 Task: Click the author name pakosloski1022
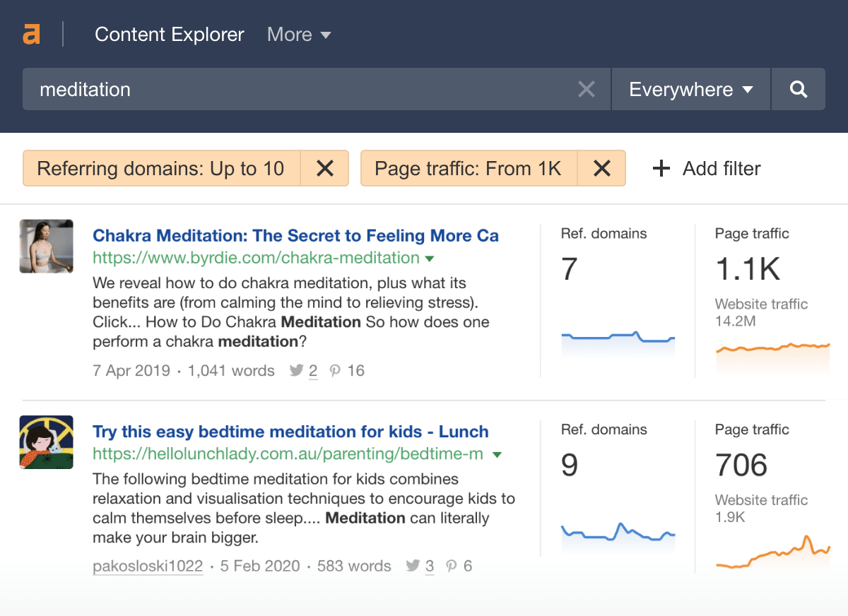click(x=148, y=567)
